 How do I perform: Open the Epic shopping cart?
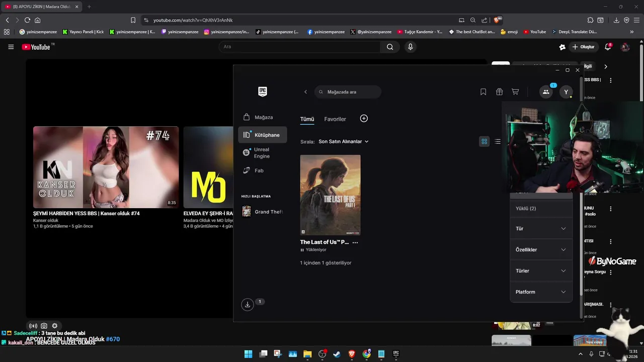tap(515, 92)
